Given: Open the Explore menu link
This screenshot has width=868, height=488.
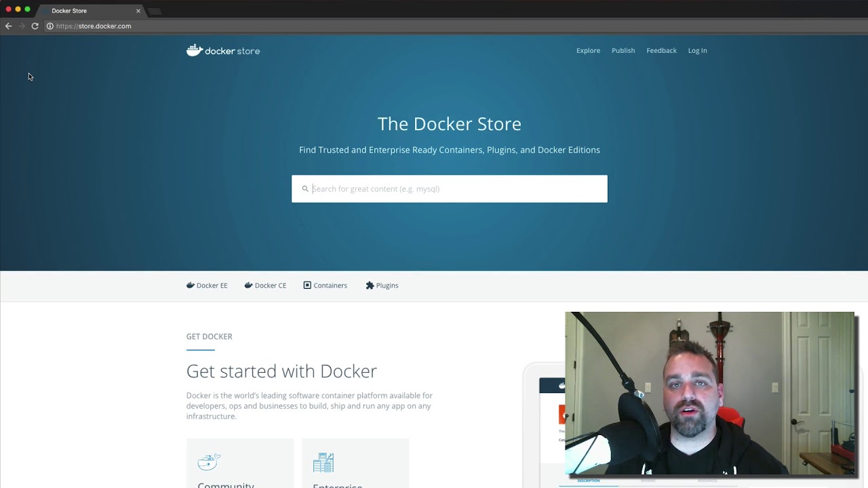Looking at the screenshot, I should (588, 51).
